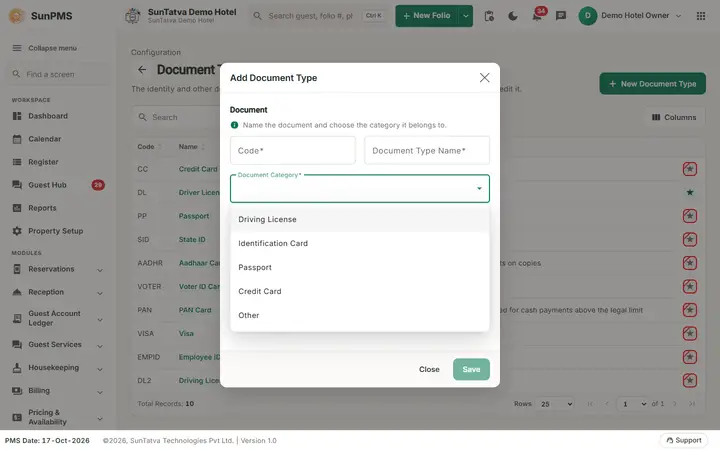Open the clipboard audit icon in header
The height and width of the screenshot is (450, 720).
click(489, 16)
